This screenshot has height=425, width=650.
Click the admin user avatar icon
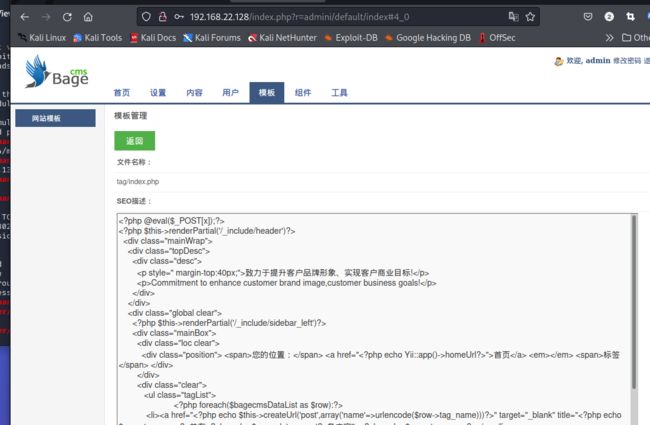click(x=558, y=61)
